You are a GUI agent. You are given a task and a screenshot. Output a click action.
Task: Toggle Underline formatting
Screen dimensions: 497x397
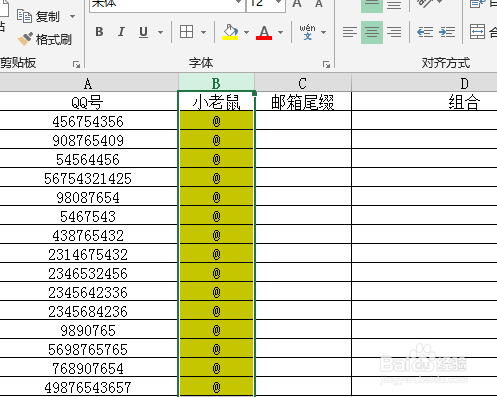pyautogui.click(x=144, y=32)
